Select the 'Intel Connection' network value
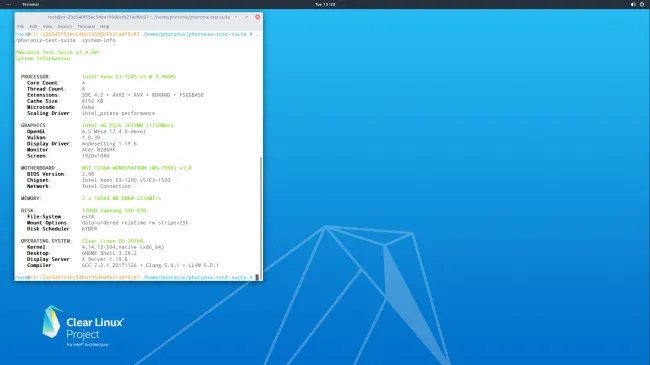This screenshot has height=365, width=650. coord(106,186)
